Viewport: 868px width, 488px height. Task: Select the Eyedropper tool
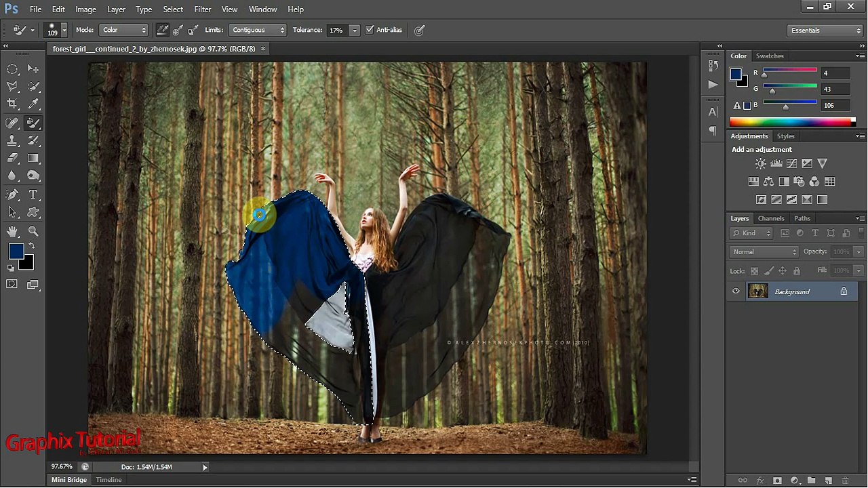(x=33, y=104)
